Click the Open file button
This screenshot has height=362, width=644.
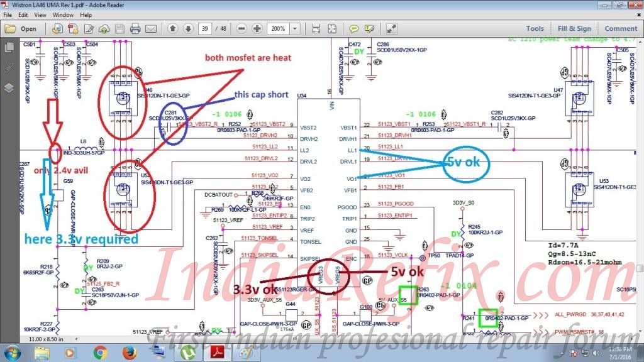click(21, 29)
